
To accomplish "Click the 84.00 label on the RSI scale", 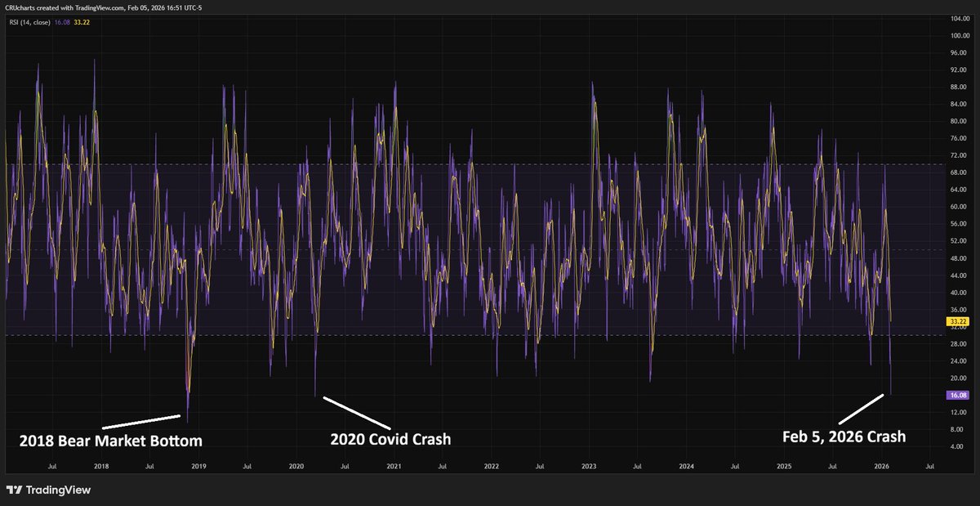I will 960,105.
